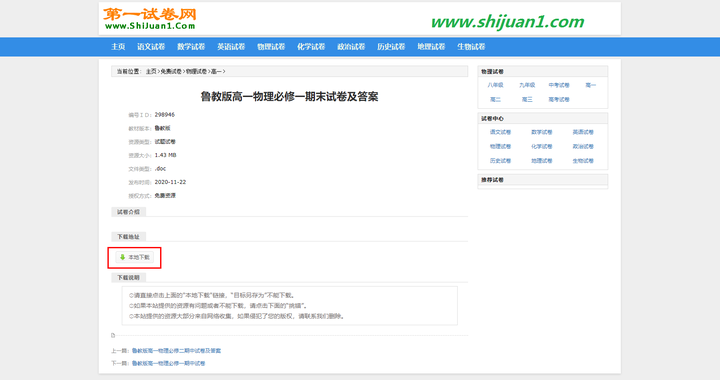Open 英语试卷 under the 试卷中心 panel

coord(583,132)
